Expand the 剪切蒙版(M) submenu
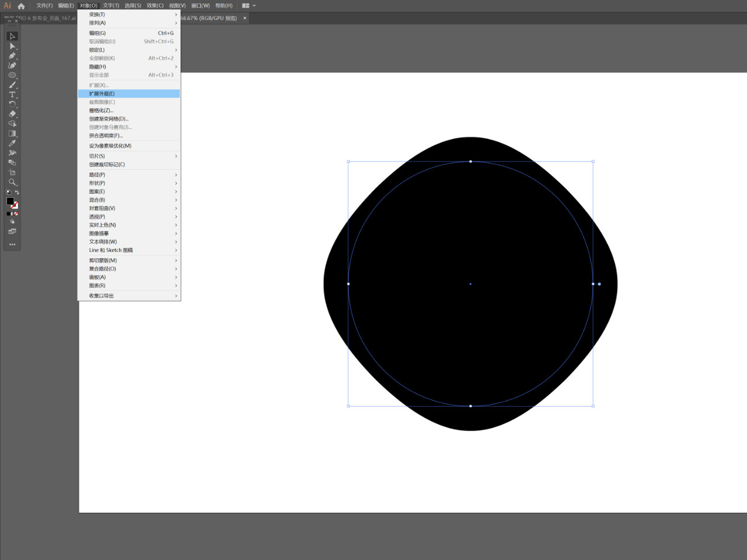The image size is (747, 560). [129, 260]
